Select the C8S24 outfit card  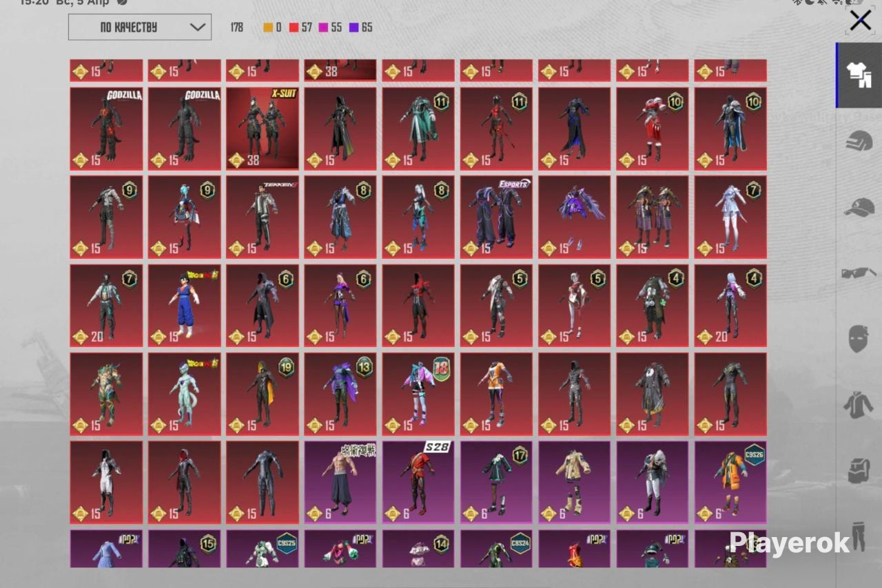[497, 549]
